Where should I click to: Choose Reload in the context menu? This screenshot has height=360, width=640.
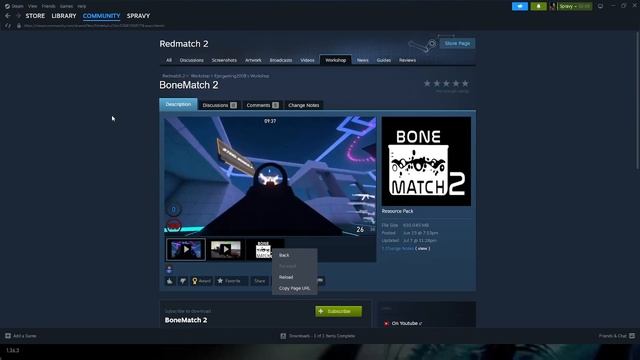[x=295, y=277]
